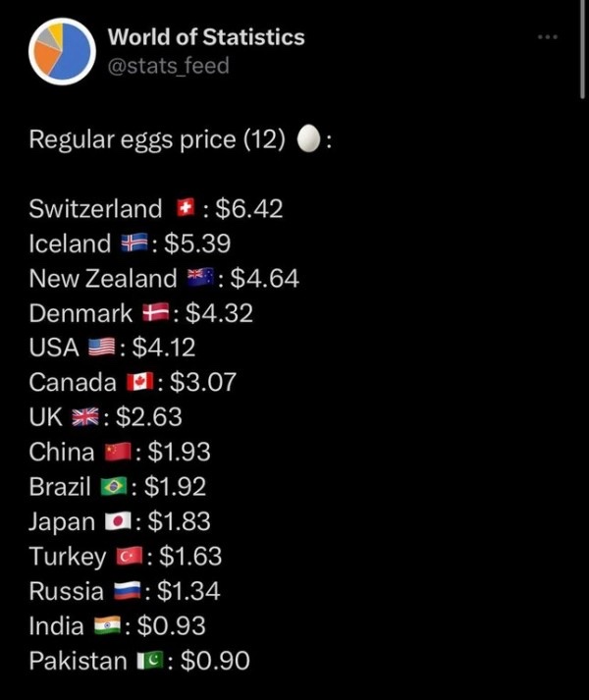Image resolution: width=589 pixels, height=700 pixels.
Task: Click the Russia flag emoji
Action: (125, 591)
